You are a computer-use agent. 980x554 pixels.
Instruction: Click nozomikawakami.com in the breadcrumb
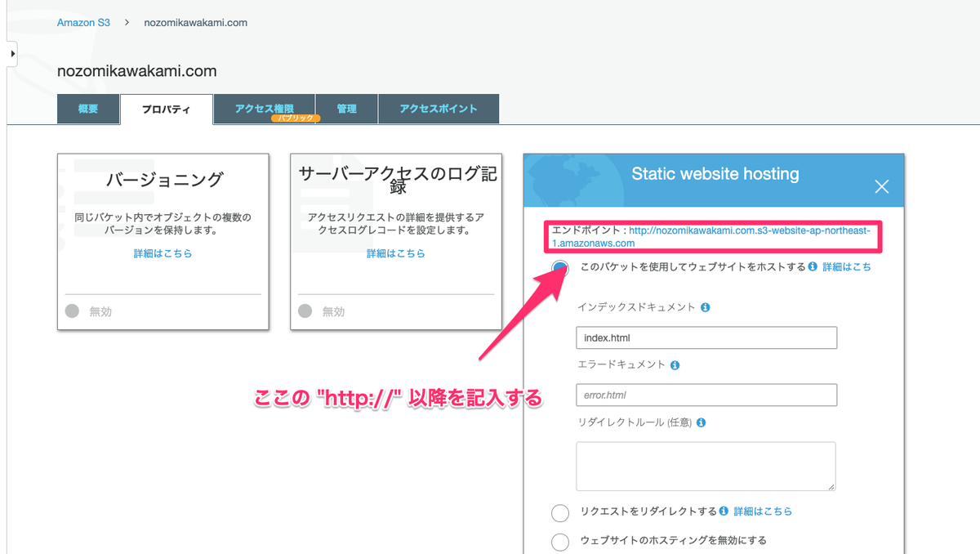coord(196,22)
